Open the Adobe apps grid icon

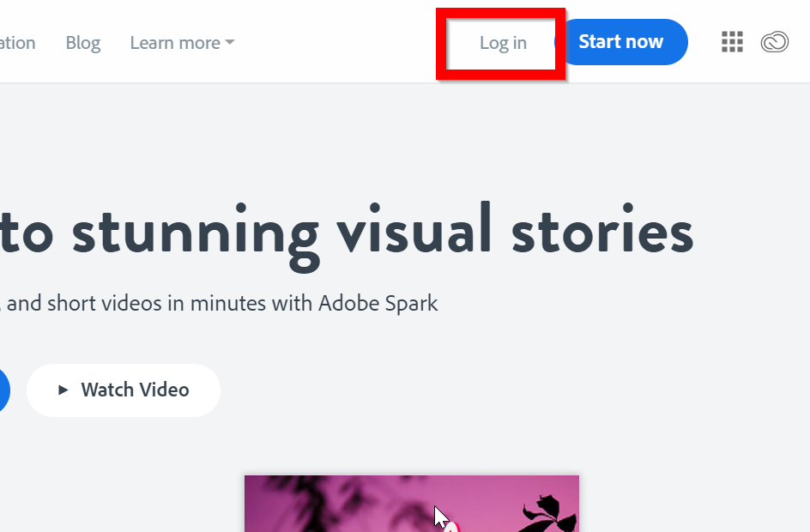(x=732, y=42)
